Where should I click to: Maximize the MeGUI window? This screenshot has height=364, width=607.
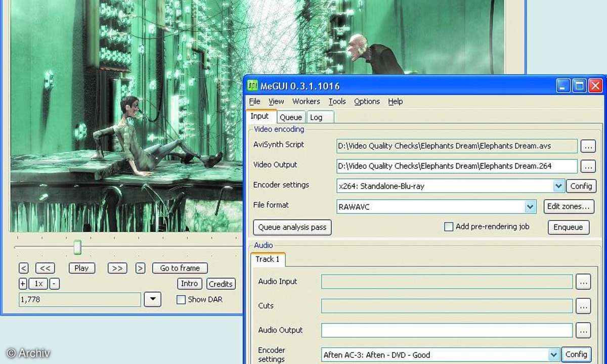[x=580, y=85]
